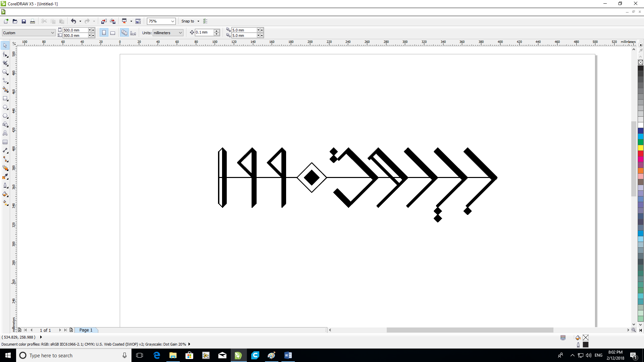The image size is (644, 362).
Task: Save the current document
Action: coord(24,21)
